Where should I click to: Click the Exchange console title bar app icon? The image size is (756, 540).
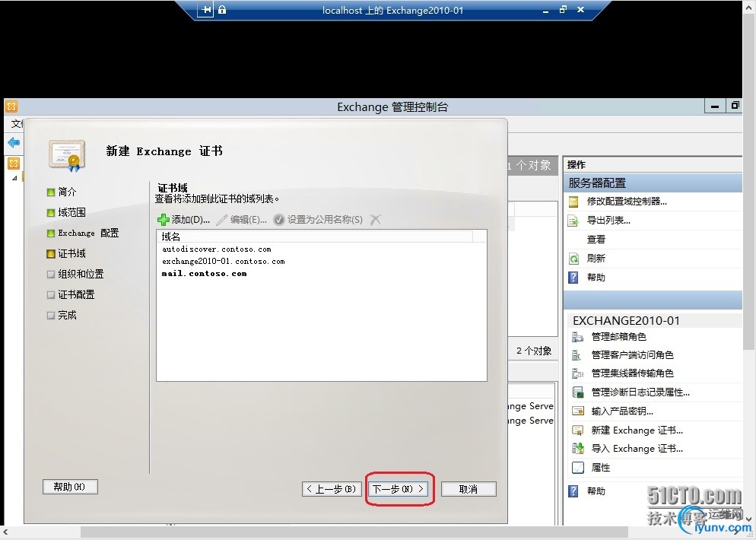[x=11, y=106]
